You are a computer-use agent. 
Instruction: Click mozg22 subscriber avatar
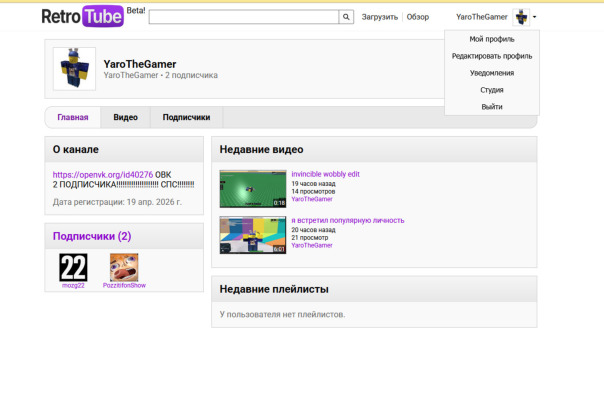pos(73,267)
